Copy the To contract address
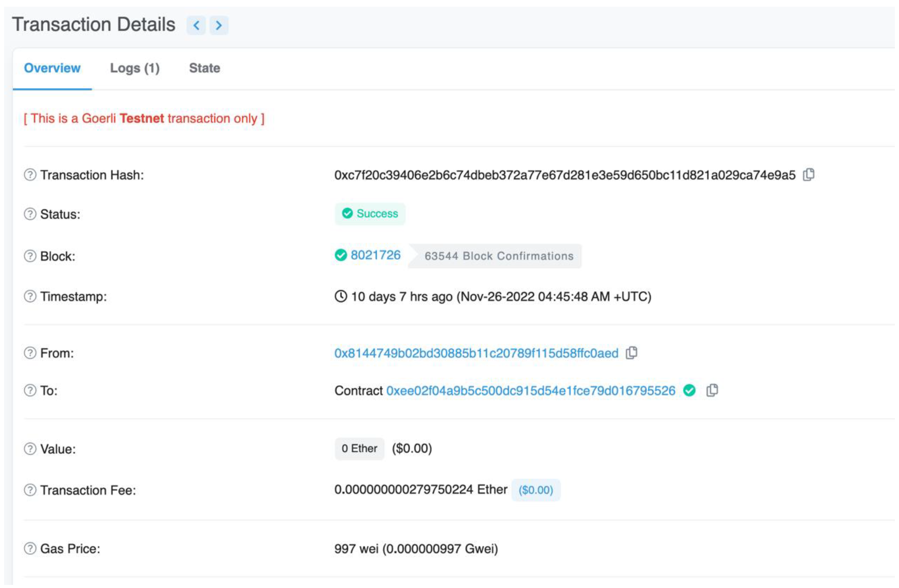Image resolution: width=899 pixels, height=588 pixels. (x=712, y=390)
